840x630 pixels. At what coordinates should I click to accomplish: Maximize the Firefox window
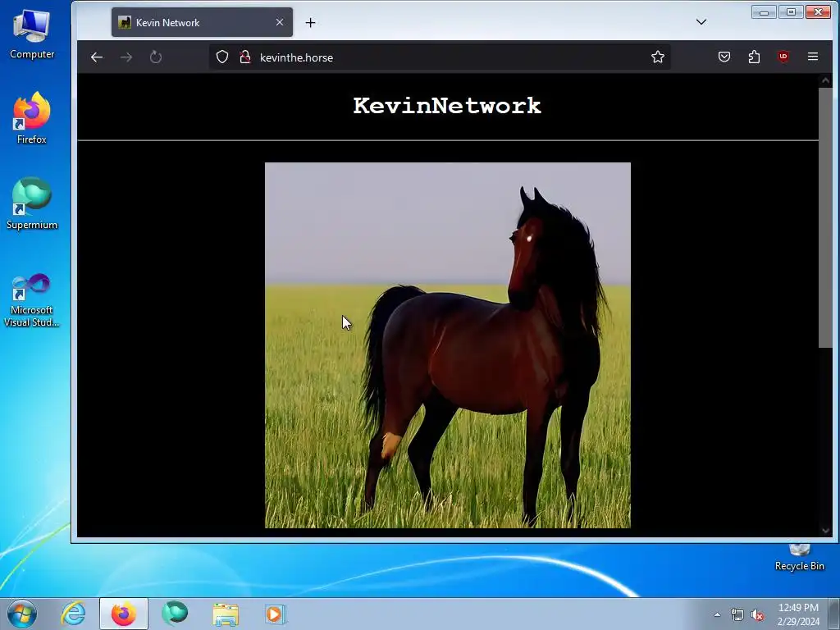(791, 11)
